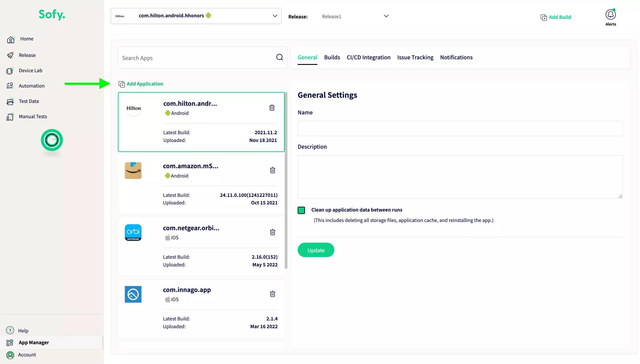The width and height of the screenshot is (640, 364).
Task: Click the app list scrollbar
Action: tap(286, 180)
